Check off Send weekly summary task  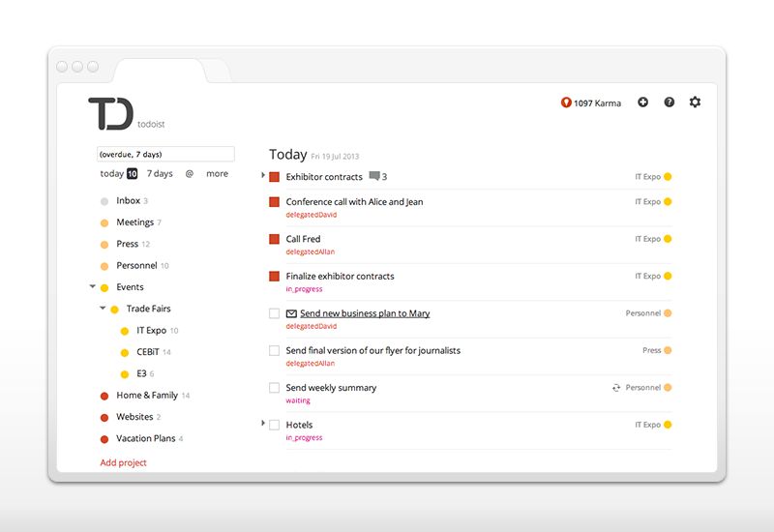click(274, 388)
